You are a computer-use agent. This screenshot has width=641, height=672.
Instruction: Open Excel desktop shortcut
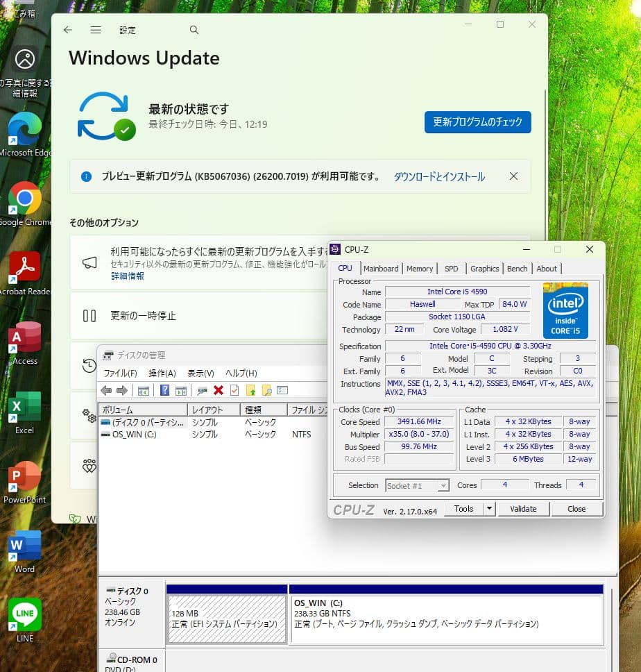25,413
